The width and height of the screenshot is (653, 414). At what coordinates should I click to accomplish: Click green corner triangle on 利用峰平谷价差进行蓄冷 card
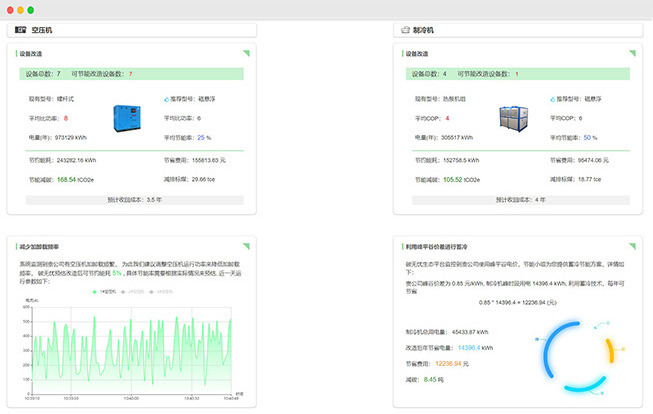[633, 246]
